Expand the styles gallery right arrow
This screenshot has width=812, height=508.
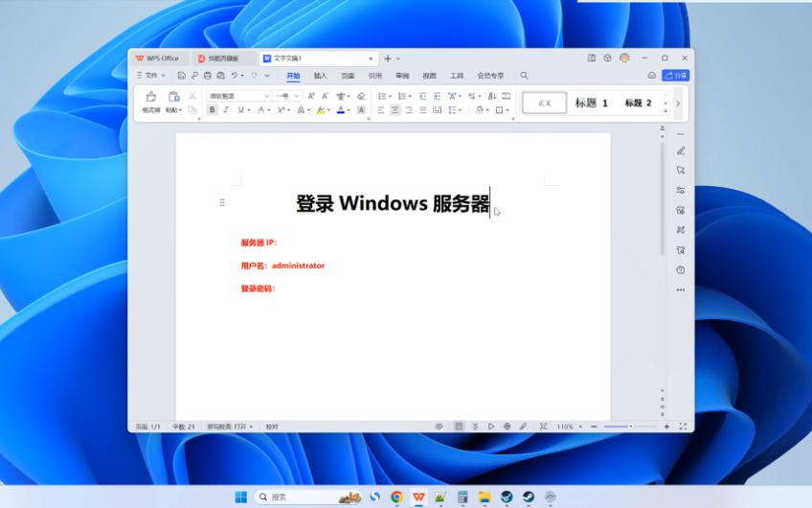[x=678, y=104]
